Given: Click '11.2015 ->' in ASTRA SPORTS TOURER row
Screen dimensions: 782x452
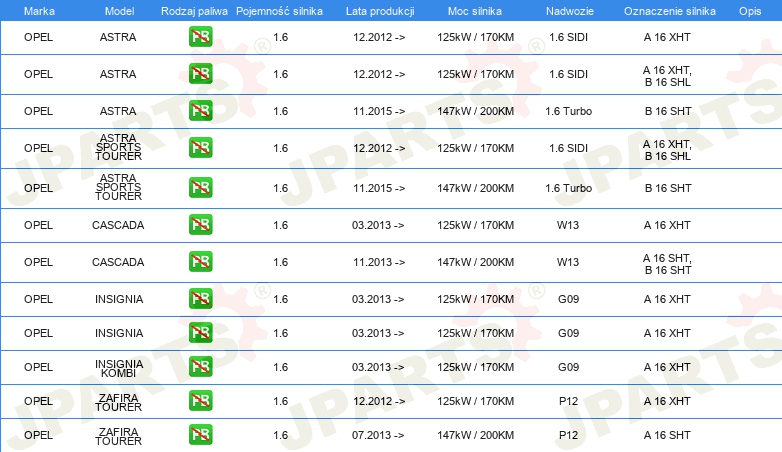Looking at the screenshot, I should click(x=379, y=188).
